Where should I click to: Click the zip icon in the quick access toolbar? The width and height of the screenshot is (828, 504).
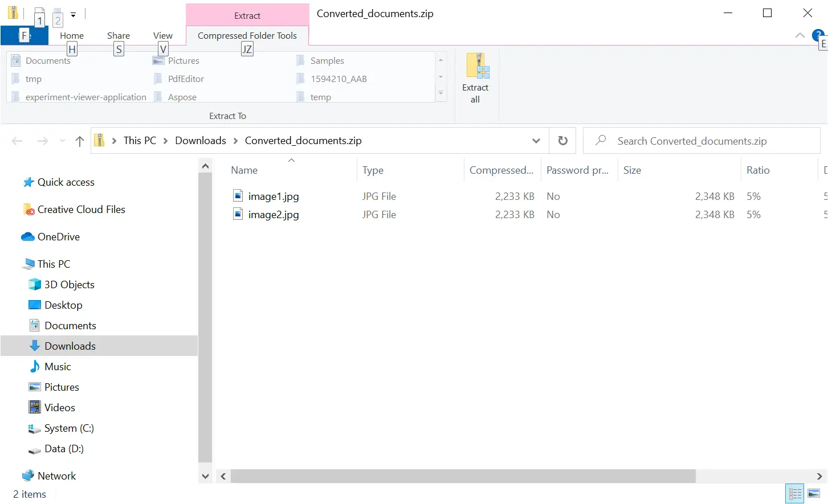coord(13,13)
